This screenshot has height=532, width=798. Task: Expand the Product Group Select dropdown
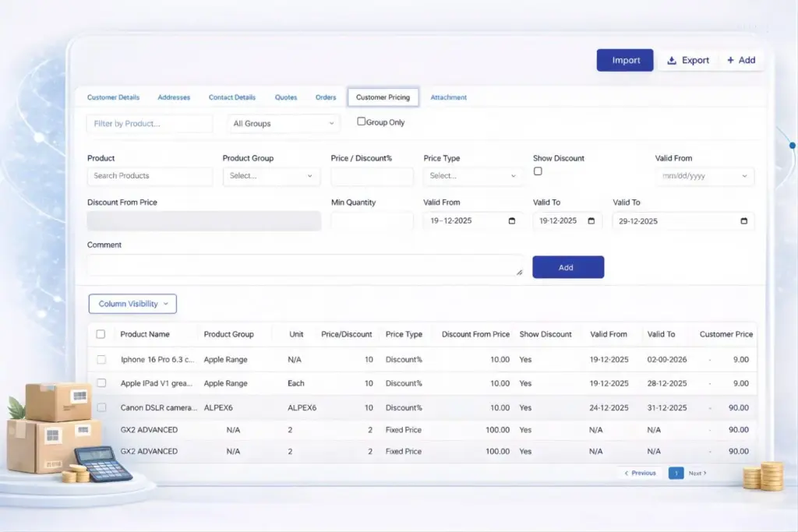[x=271, y=177]
